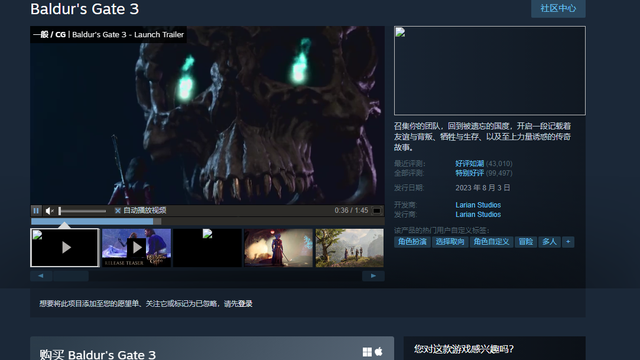Pause the launch trailer video
The height and width of the screenshot is (360, 640).
point(36,211)
